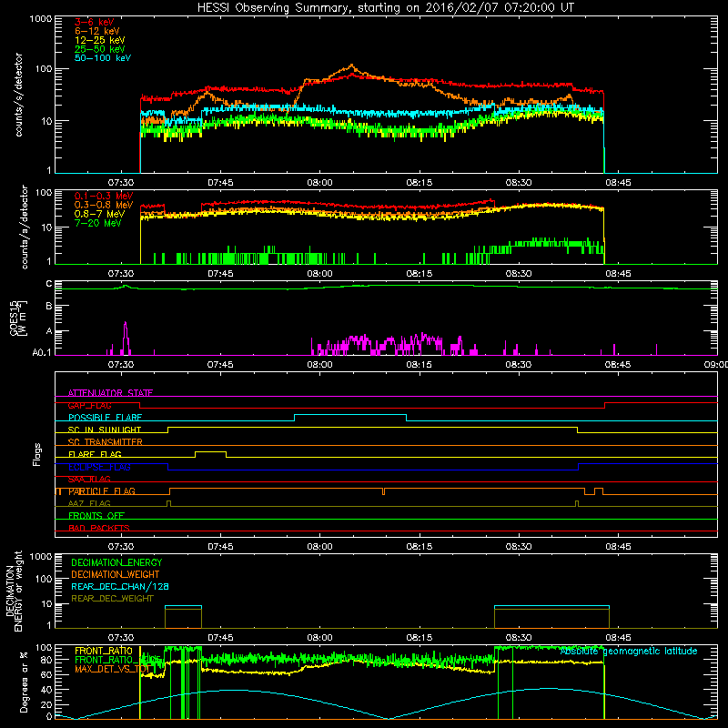Click the Degrees or % axis title
Viewport: 728px width, 728px height.
(24, 682)
